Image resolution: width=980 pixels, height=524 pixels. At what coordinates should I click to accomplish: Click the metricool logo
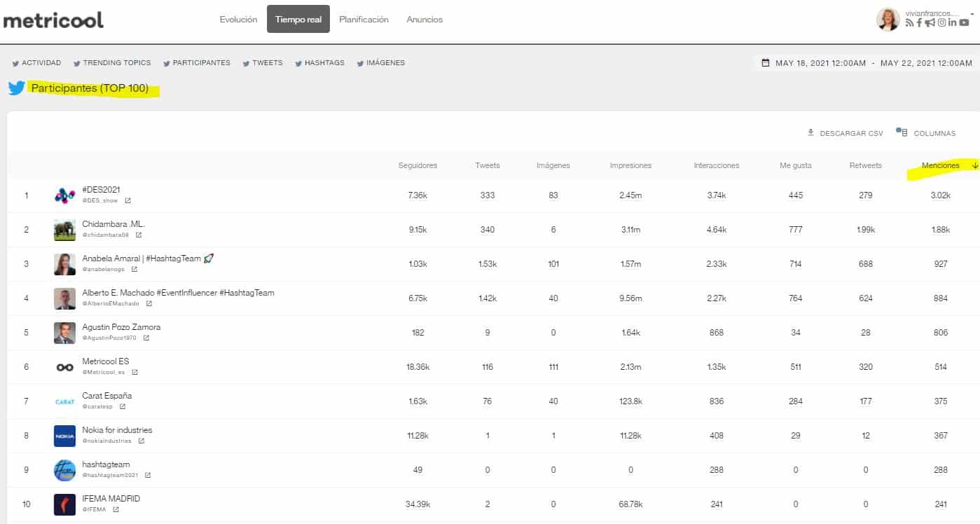tap(53, 20)
